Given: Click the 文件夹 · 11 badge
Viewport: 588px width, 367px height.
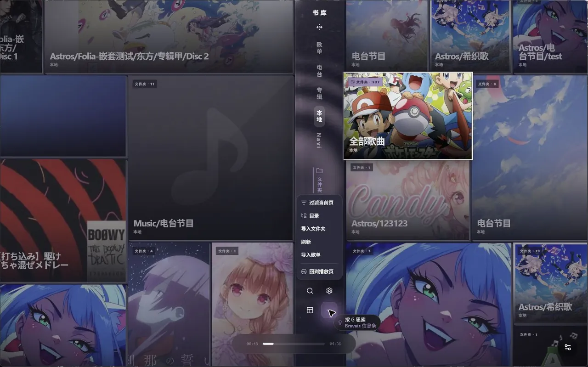Looking at the screenshot, I should pos(145,84).
